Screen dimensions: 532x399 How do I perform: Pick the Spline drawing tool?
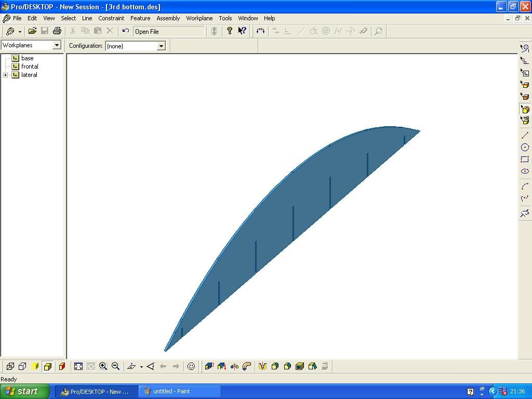[525, 198]
